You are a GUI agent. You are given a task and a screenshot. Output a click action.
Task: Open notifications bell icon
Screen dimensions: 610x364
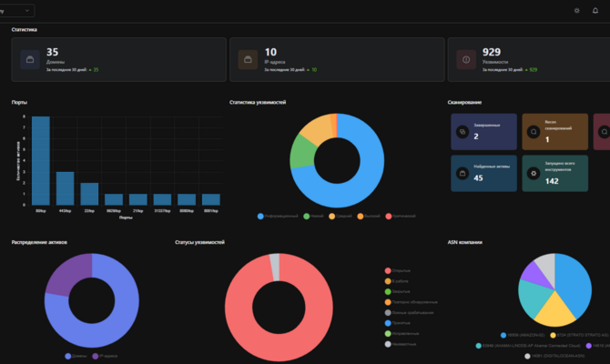click(595, 11)
